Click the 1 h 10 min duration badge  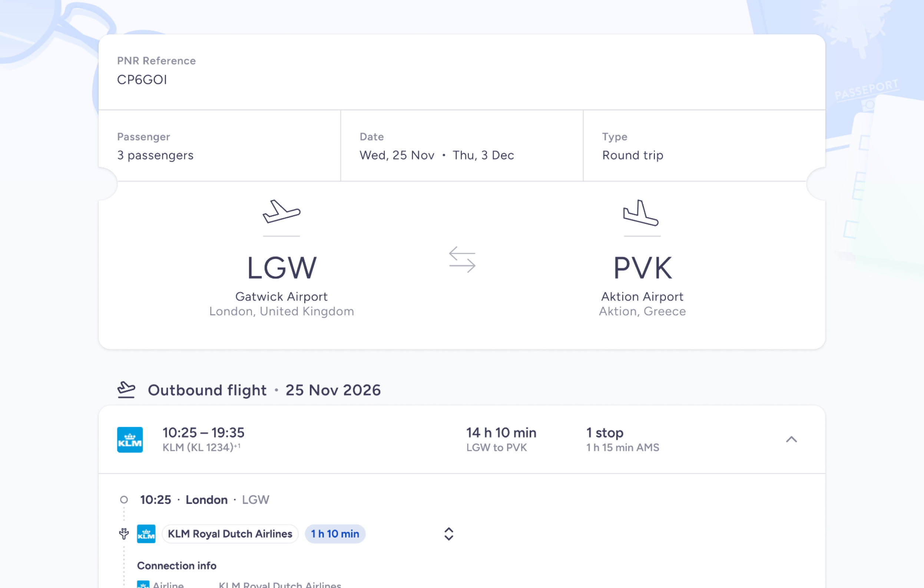click(x=335, y=534)
